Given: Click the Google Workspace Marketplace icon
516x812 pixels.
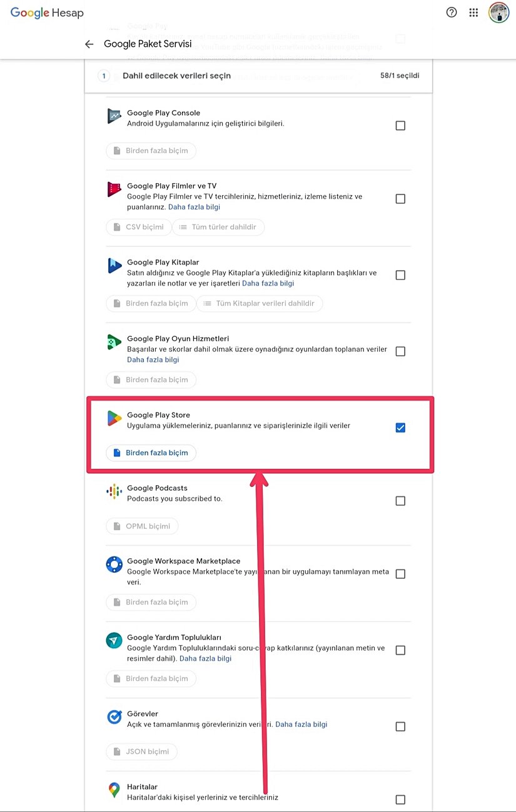Looking at the screenshot, I should coord(114,564).
